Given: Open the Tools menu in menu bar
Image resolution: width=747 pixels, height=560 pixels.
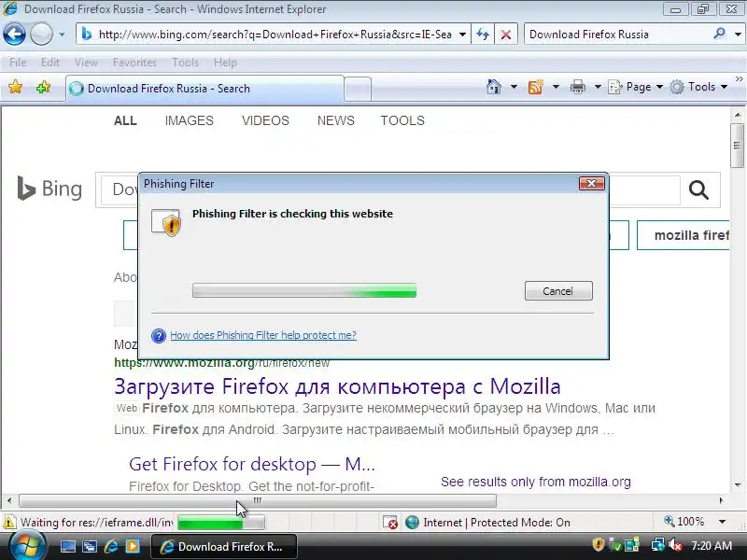Looking at the screenshot, I should tap(185, 63).
